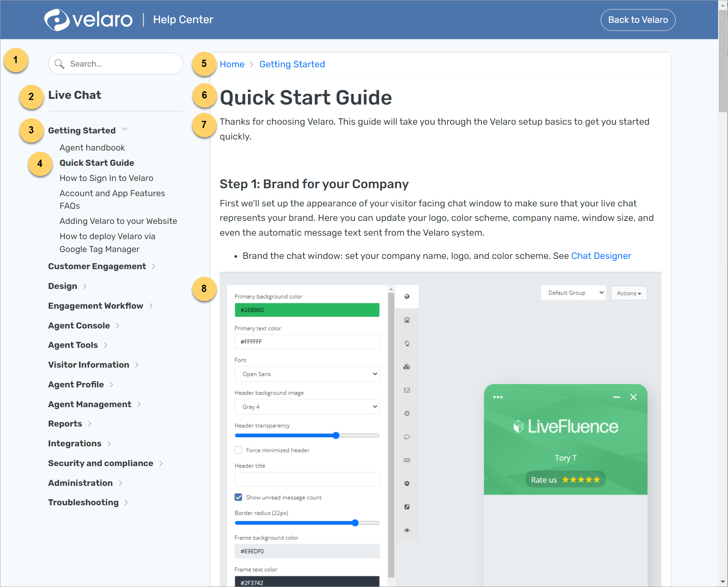Click the green Primary background color swatch

[307, 310]
